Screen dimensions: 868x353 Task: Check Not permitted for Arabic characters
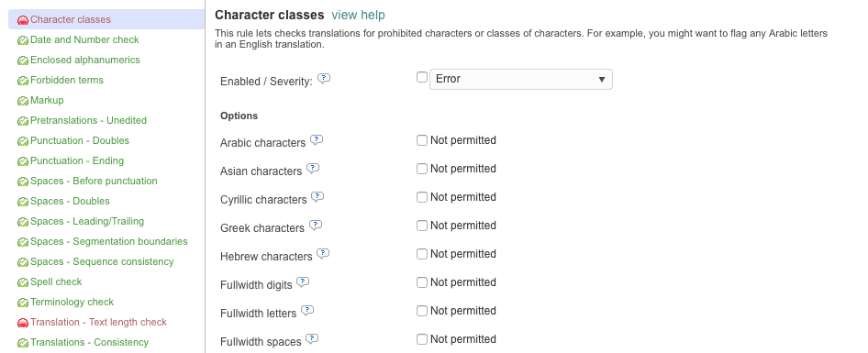pos(422,140)
